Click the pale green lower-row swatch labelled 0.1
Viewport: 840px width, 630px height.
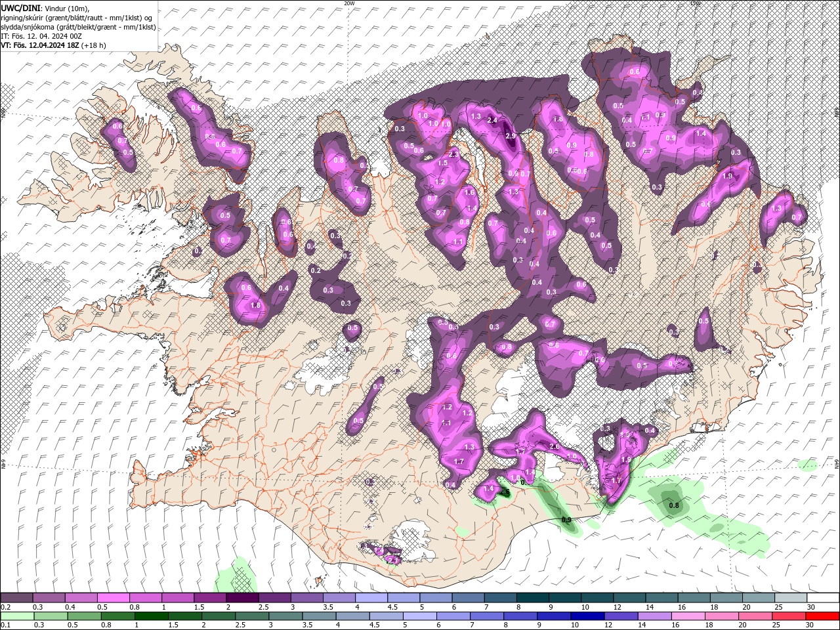click(16, 616)
